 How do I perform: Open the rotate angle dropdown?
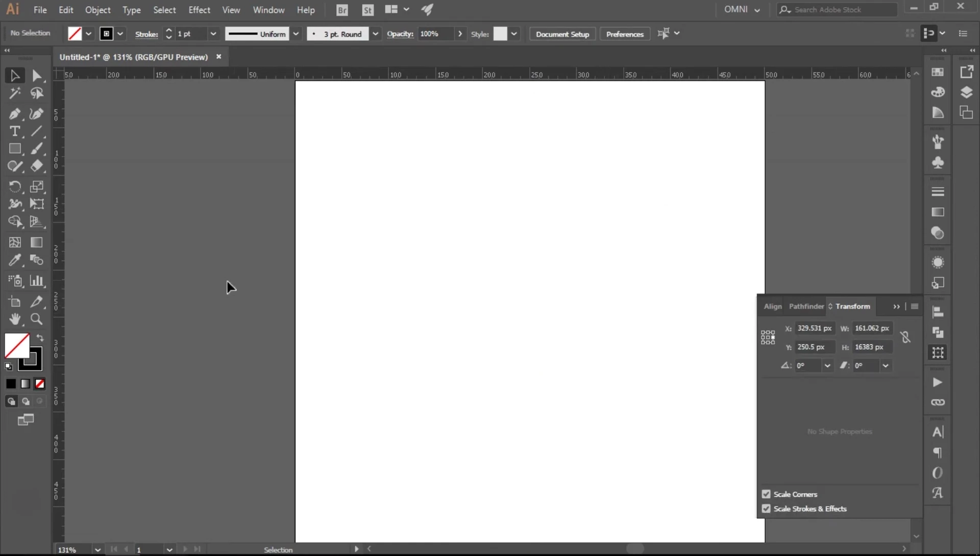(x=827, y=366)
